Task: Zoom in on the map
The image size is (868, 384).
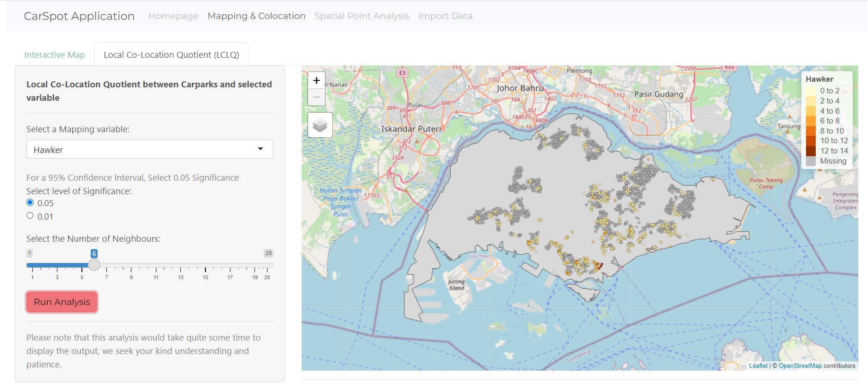Action: [316, 80]
